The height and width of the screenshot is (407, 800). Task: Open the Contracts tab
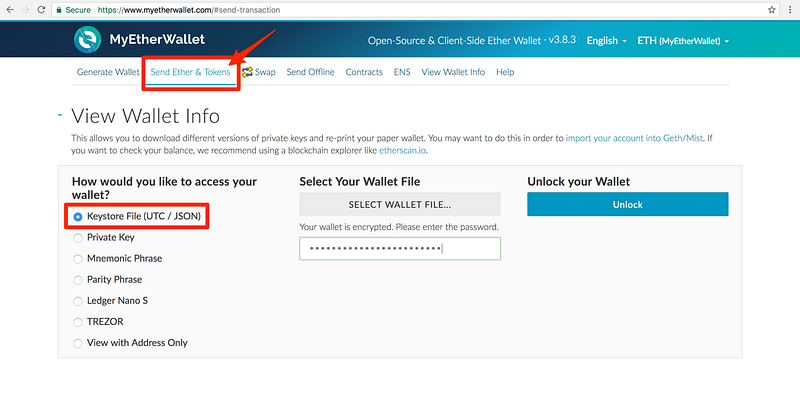[364, 72]
